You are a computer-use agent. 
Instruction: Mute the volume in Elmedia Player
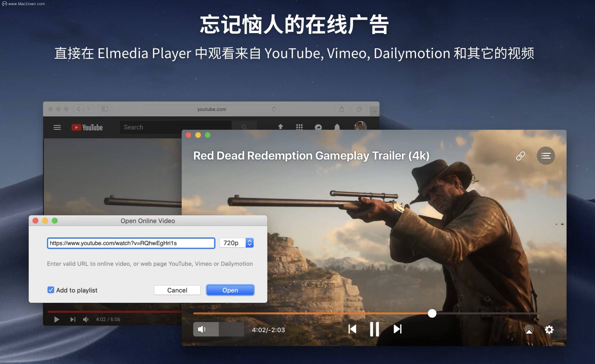point(202,329)
